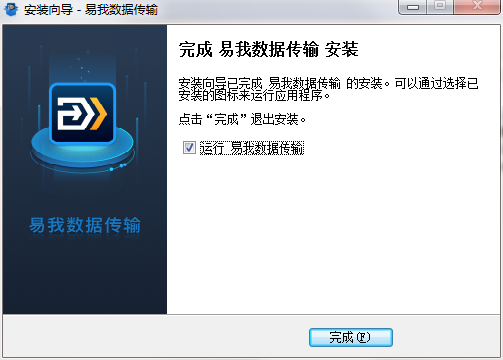Click the 运行 易我数据传输 checkbox label text

(x=252, y=148)
